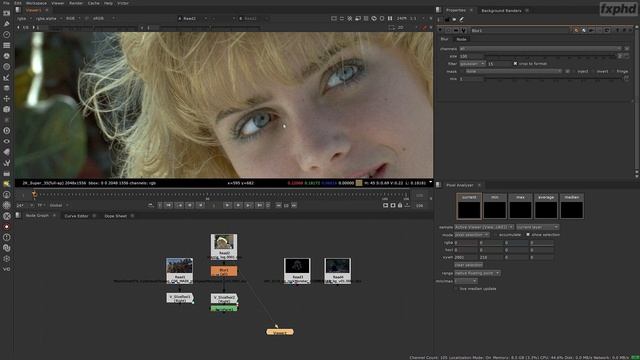Click the Properties panel layout icon
Image resolution: width=640 pixels, height=360 pixels.
[439, 10]
